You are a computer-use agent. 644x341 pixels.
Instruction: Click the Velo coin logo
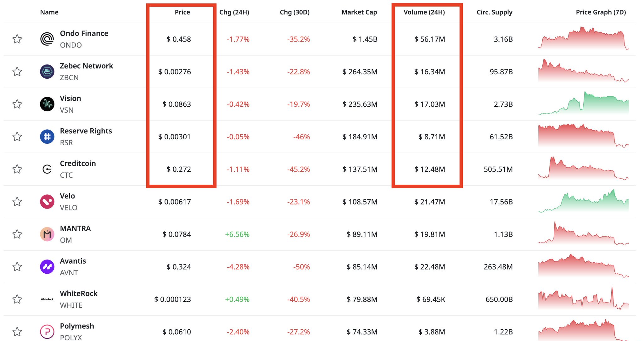(47, 202)
